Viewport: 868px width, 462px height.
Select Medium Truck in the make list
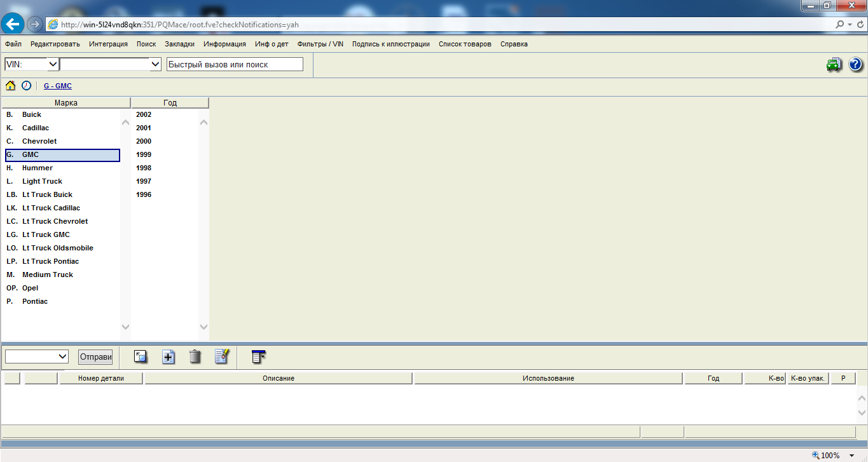click(62, 275)
